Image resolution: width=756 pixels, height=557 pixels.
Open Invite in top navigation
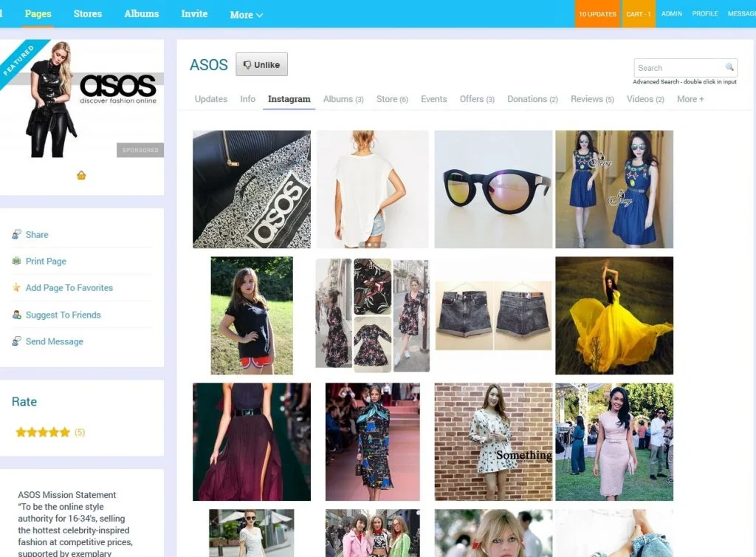[194, 14]
